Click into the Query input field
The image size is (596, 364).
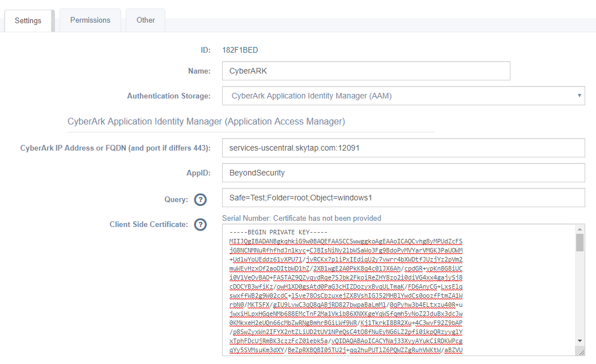tap(403, 198)
